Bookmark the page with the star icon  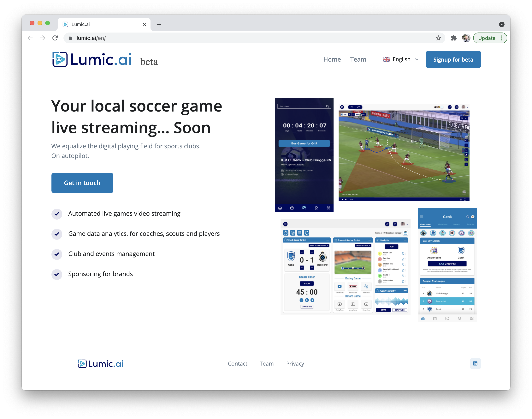point(438,38)
